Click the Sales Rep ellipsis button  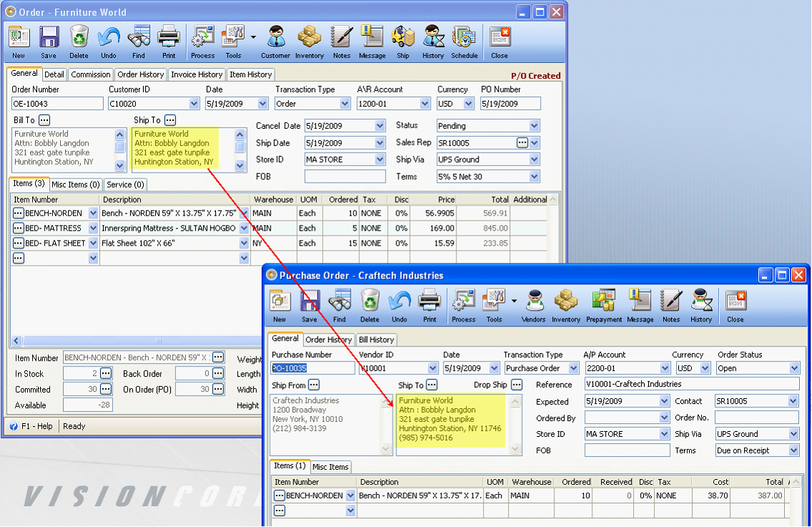click(522, 143)
